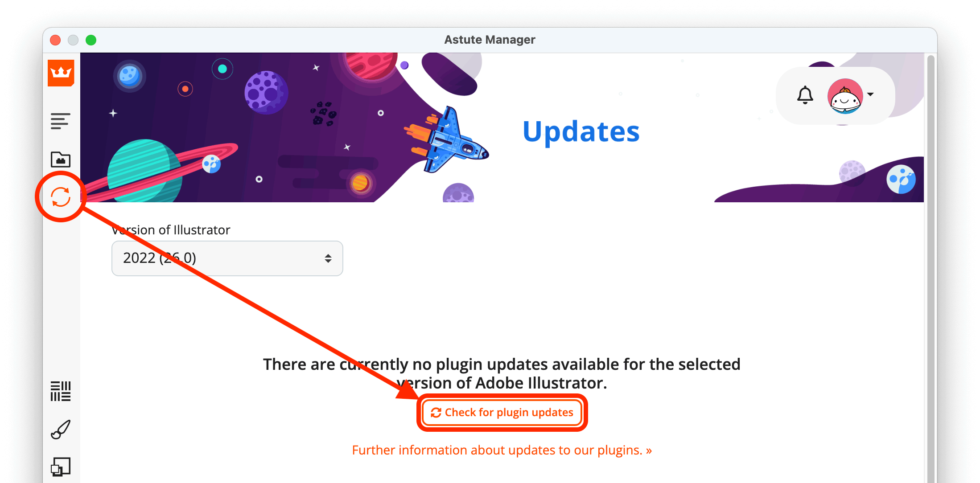Click the user avatar picture

tap(844, 96)
